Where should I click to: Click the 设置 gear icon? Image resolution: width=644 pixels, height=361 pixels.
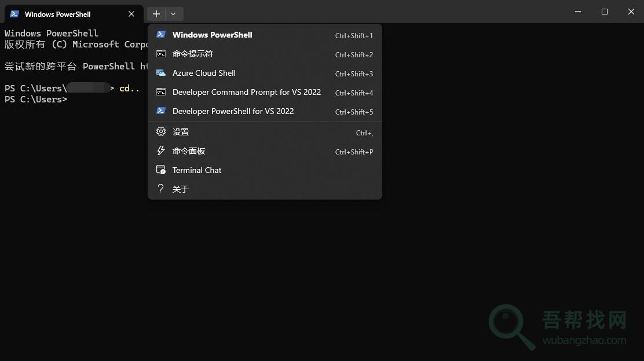(161, 132)
